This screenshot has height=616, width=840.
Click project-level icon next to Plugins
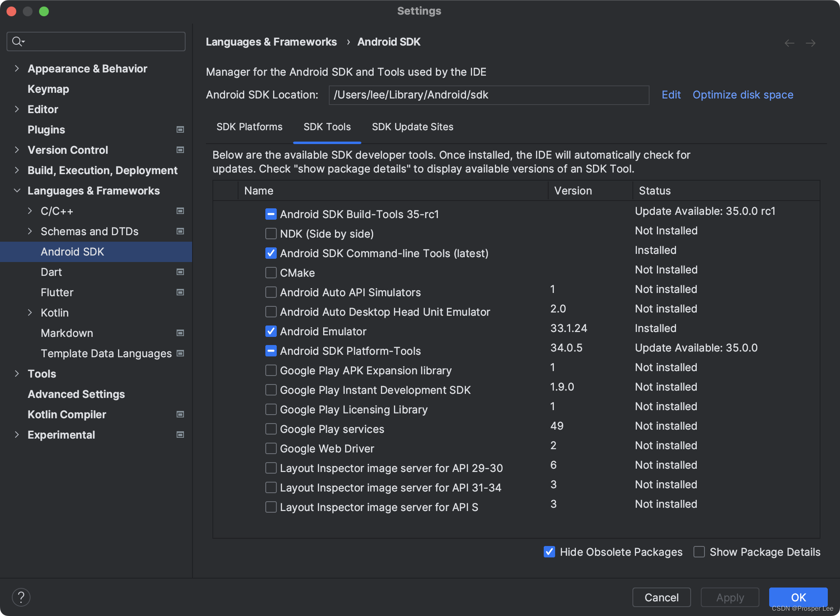180,129
